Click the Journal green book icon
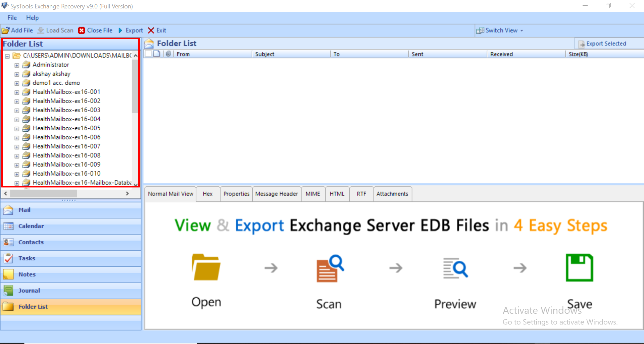This screenshot has width=644, height=344. tap(8, 291)
